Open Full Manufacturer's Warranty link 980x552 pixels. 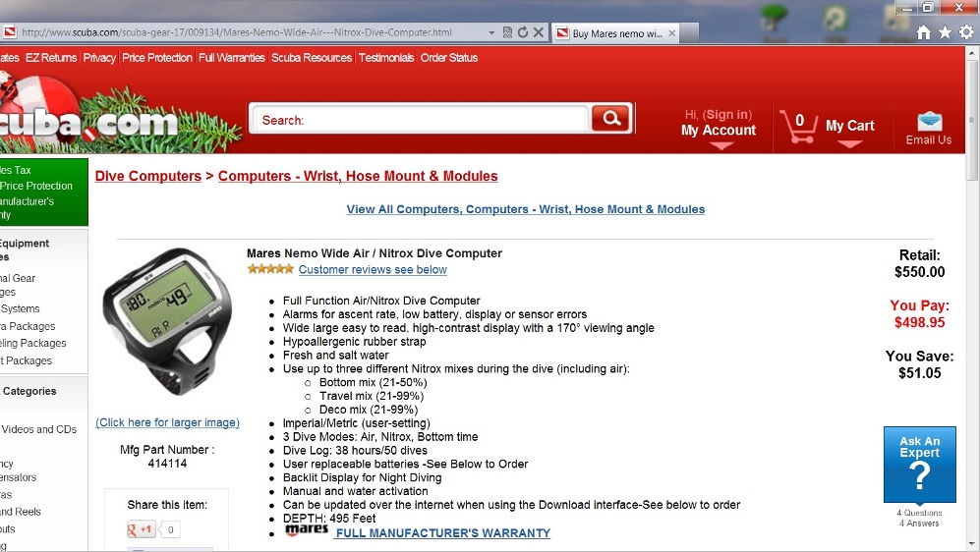[443, 533]
